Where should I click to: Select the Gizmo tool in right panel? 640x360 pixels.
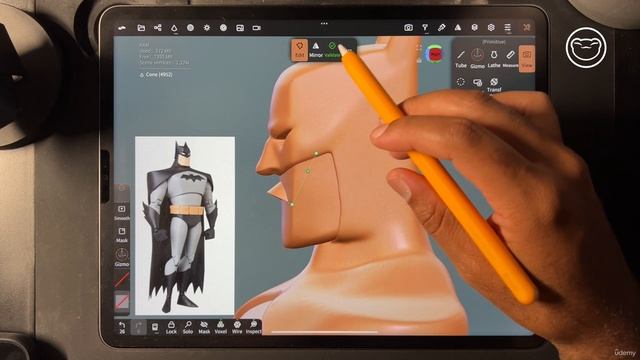(x=477, y=58)
